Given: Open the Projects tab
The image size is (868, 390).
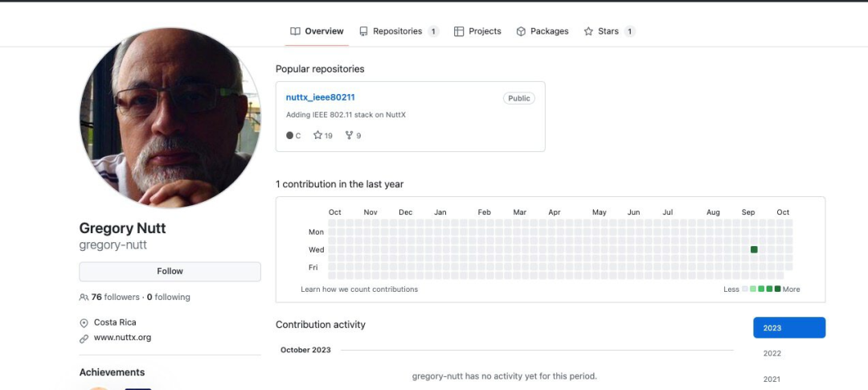Looking at the screenshot, I should [x=477, y=31].
